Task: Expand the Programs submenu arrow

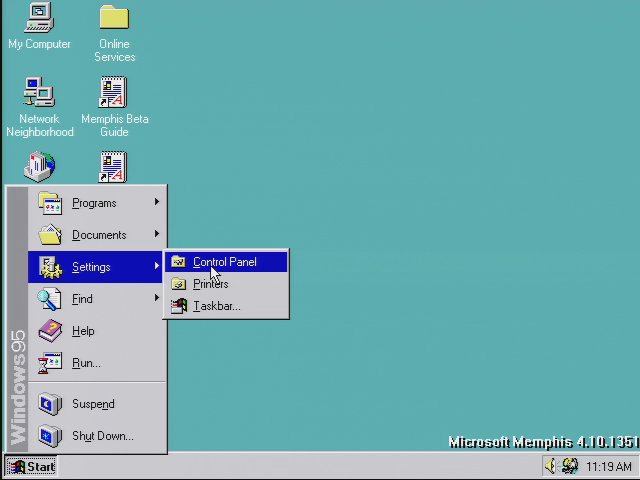Action: (157, 202)
